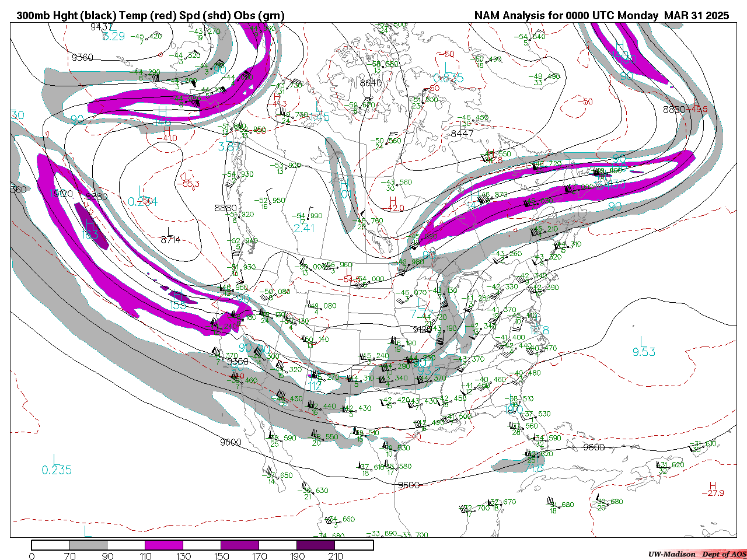Click the 8640 contour label
The width and height of the screenshot is (747, 560).
point(371,83)
